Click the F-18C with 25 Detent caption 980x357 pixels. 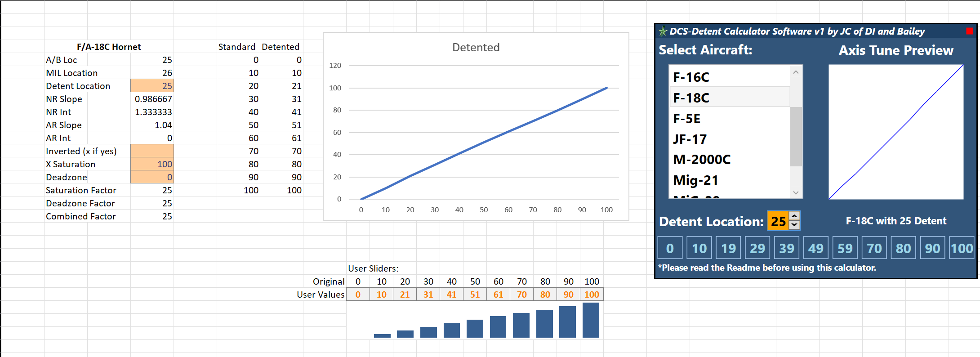coord(896,220)
